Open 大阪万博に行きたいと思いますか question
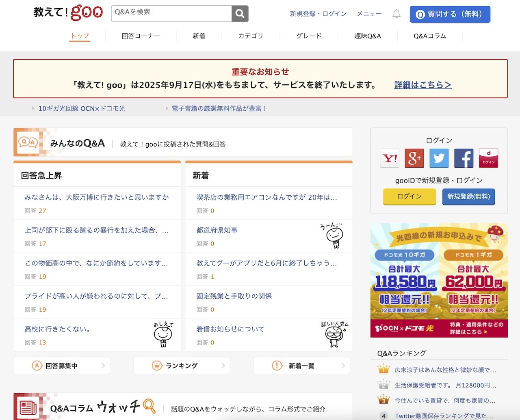 (x=97, y=197)
